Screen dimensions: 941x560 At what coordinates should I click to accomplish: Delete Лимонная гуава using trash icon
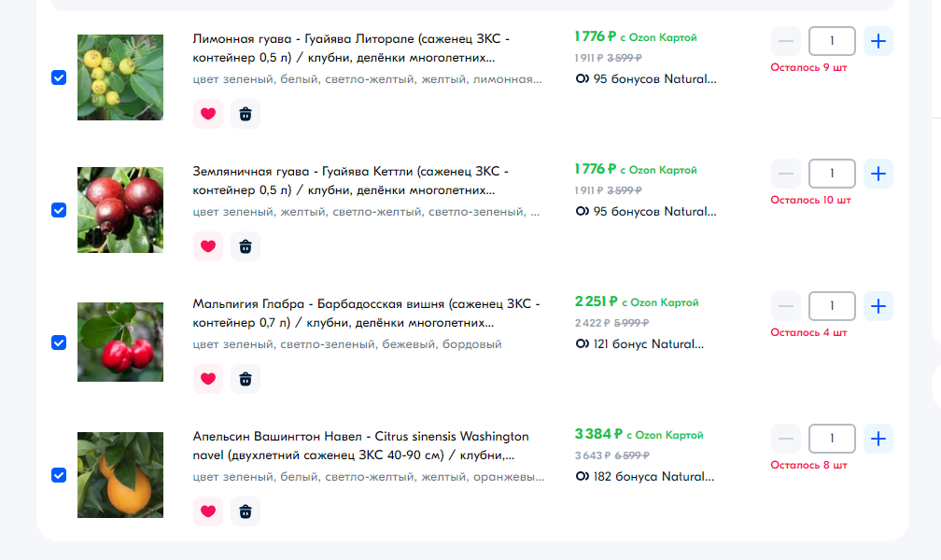(x=246, y=114)
